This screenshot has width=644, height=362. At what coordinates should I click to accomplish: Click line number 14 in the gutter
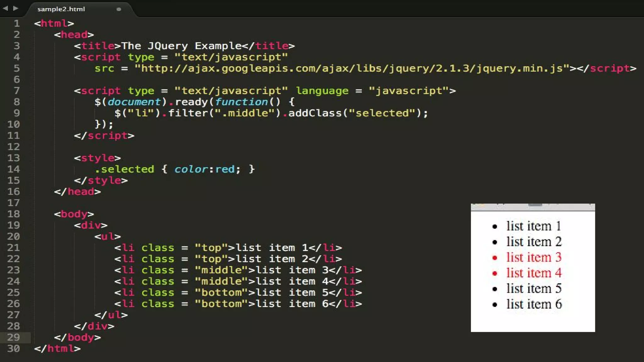[14, 169]
